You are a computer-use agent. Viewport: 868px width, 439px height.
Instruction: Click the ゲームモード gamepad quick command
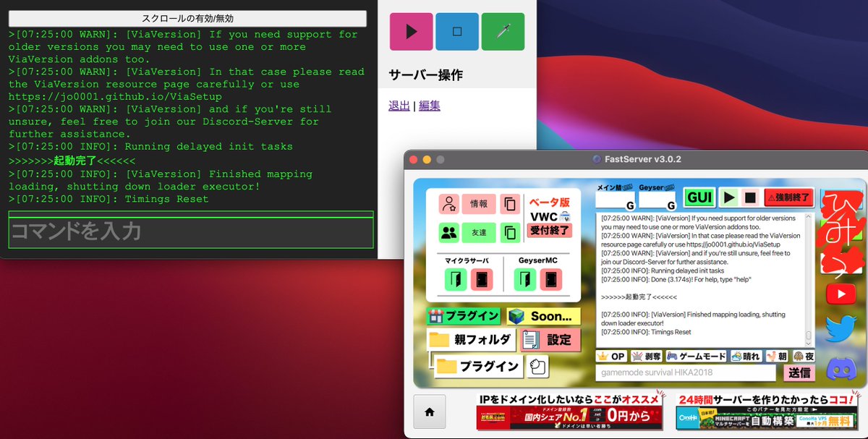coord(697,356)
